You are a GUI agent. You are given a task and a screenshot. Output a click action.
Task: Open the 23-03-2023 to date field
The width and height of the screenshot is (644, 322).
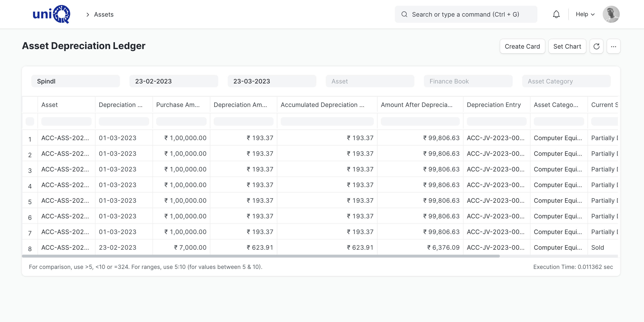[x=272, y=81]
